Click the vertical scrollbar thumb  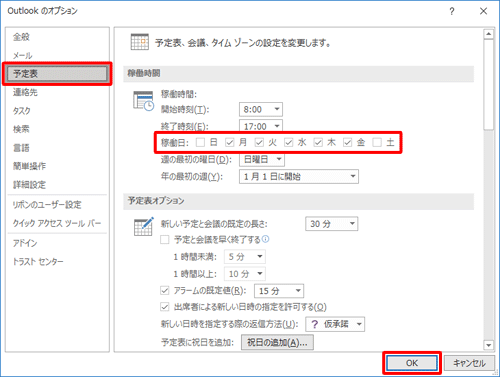click(489, 85)
